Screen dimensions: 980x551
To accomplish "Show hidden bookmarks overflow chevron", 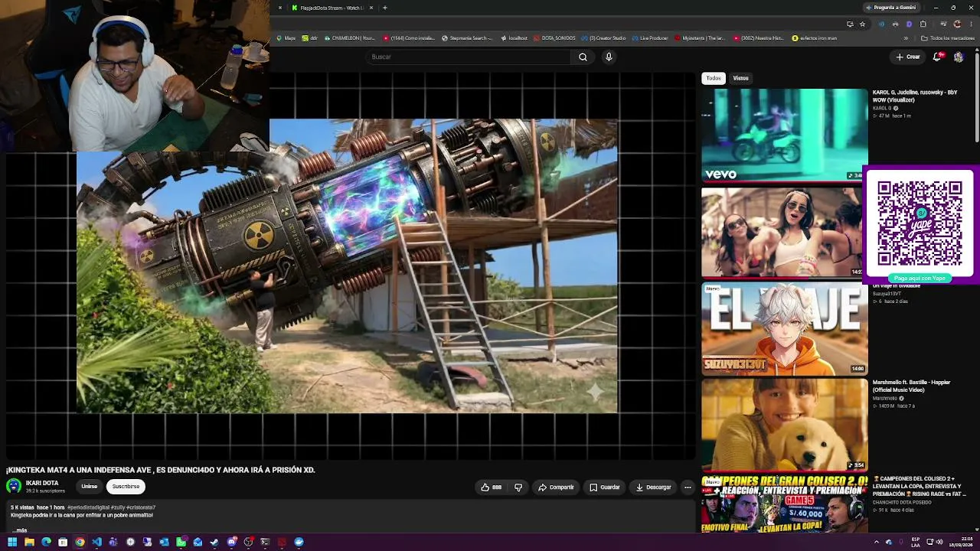I will pyautogui.click(x=906, y=38).
